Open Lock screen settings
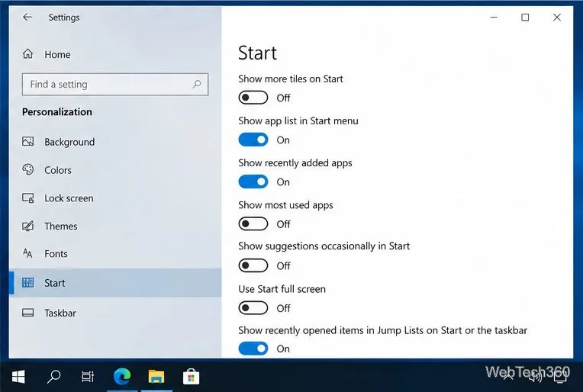Viewport: 583px width, 392px height. coord(115,198)
